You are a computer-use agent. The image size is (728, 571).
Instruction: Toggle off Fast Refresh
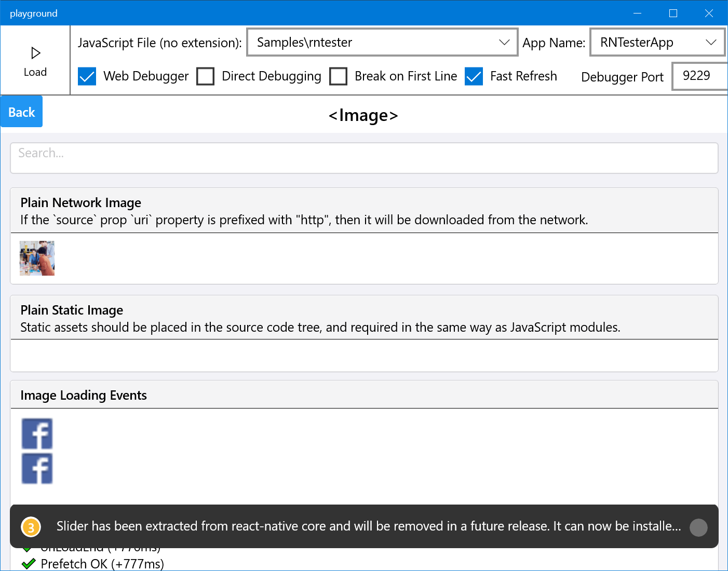[474, 76]
